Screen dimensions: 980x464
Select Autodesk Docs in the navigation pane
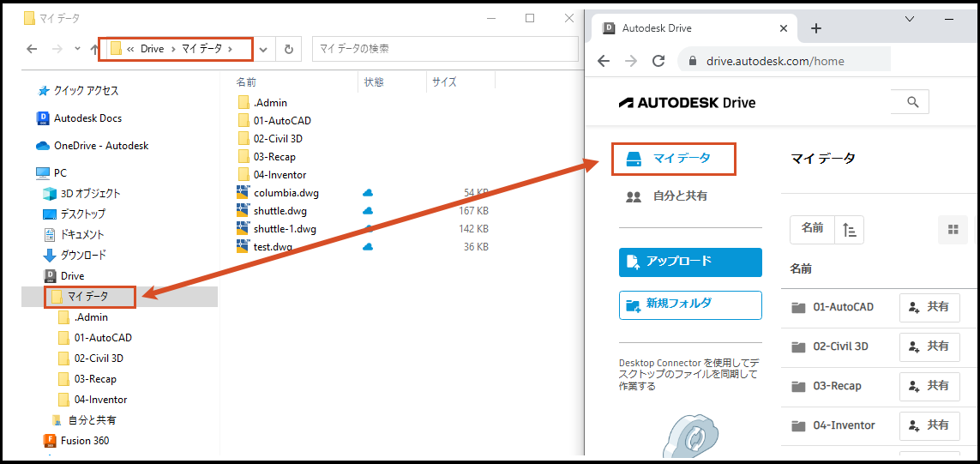80,118
